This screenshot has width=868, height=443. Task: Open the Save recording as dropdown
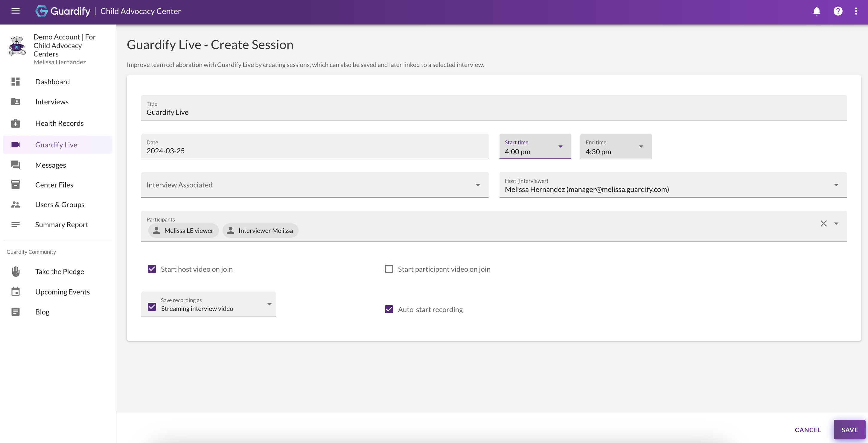coord(269,304)
